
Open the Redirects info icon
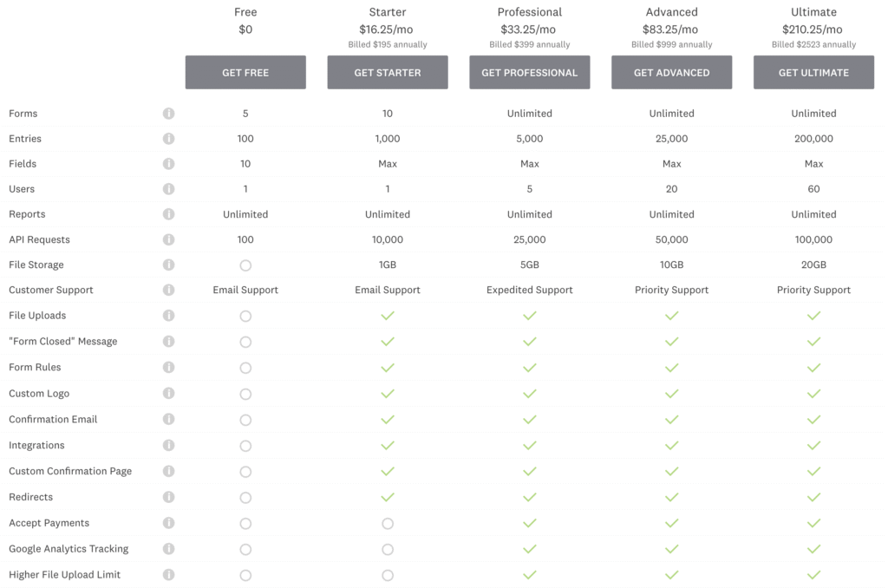click(x=169, y=497)
